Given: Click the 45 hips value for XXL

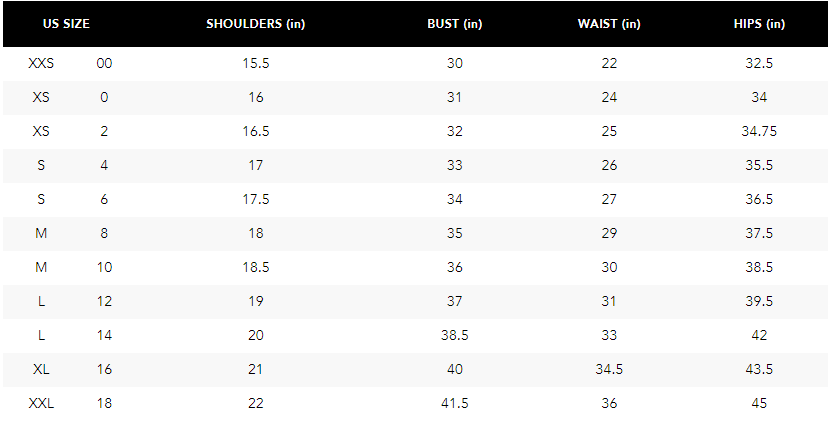Looking at the screenshot, I should 759,403.
